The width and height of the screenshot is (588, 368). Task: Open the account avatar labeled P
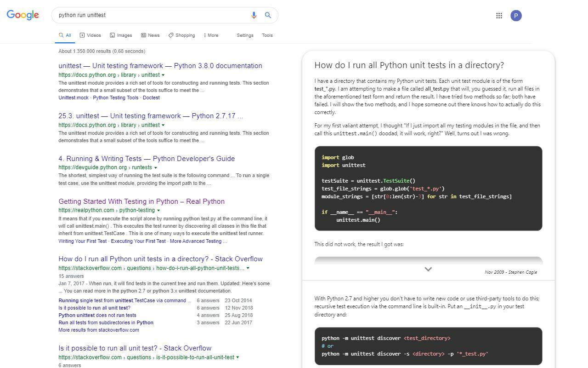[516, 16]
